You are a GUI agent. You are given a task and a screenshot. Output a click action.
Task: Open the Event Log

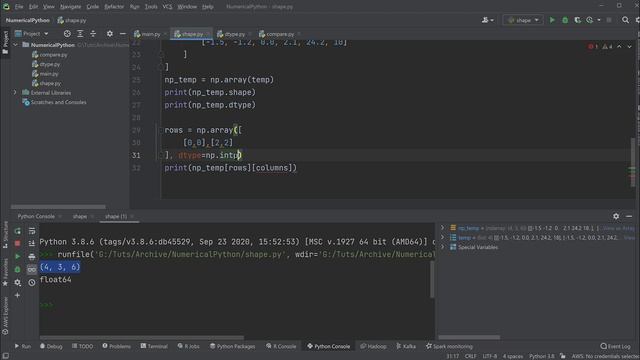[616, 346]
